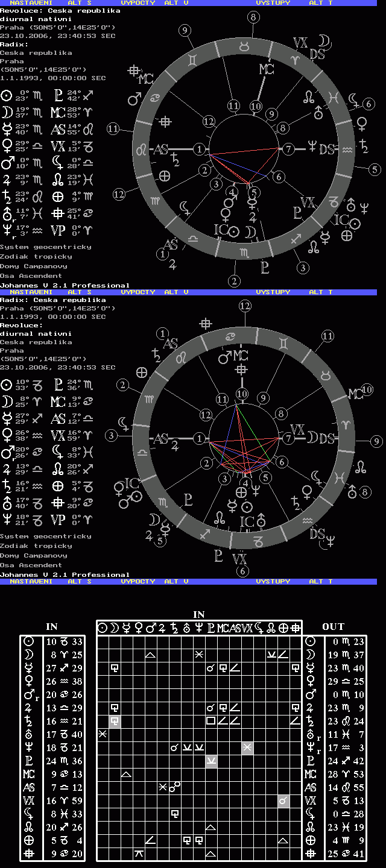
Task: Select the Mars symbol in the aspect grid header
Action: [151, 628]
